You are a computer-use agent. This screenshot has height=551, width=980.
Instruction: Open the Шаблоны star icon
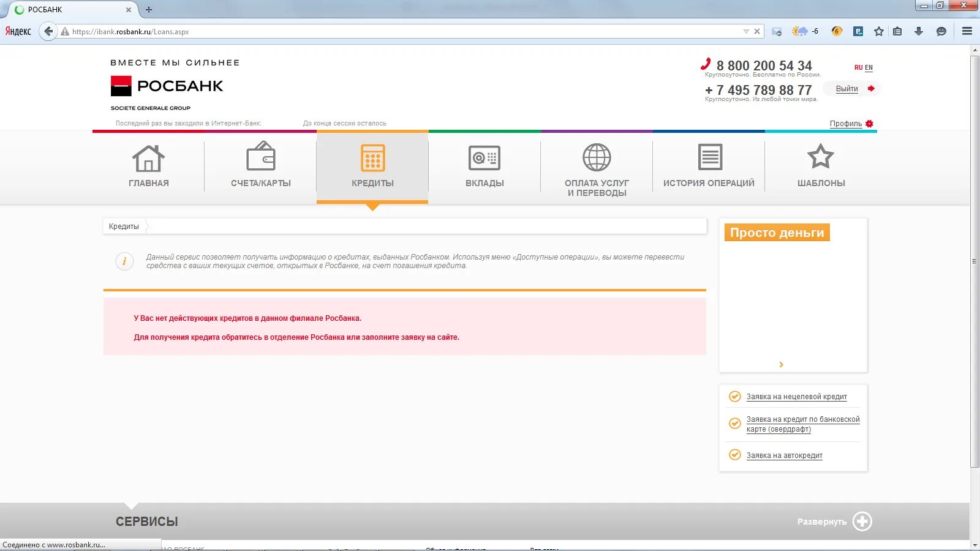[821, 157]
